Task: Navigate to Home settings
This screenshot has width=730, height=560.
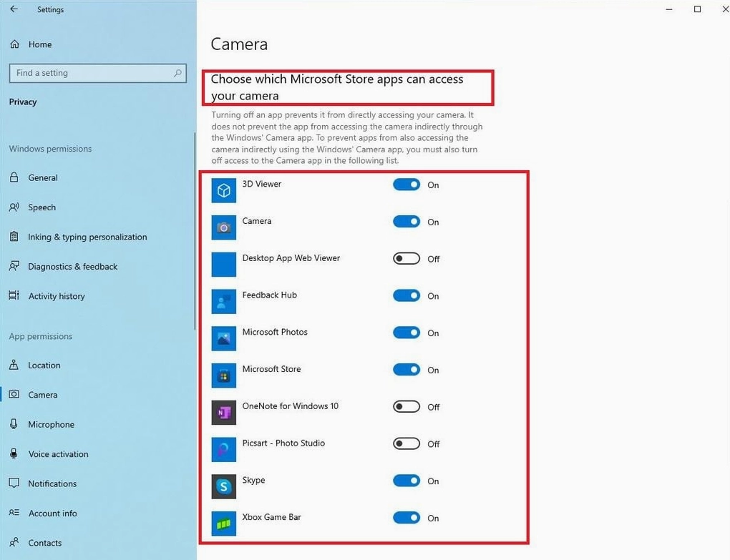Action: (x=39, y=44)
